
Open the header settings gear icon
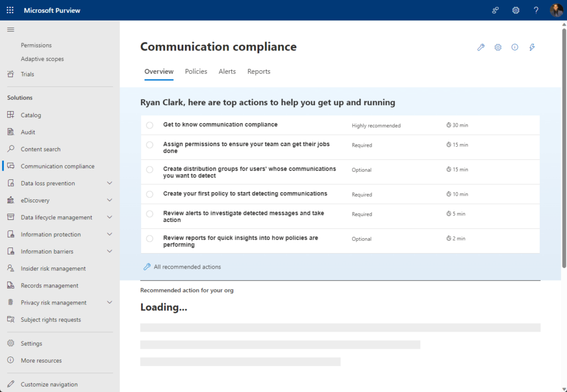[x=516, y=10]
